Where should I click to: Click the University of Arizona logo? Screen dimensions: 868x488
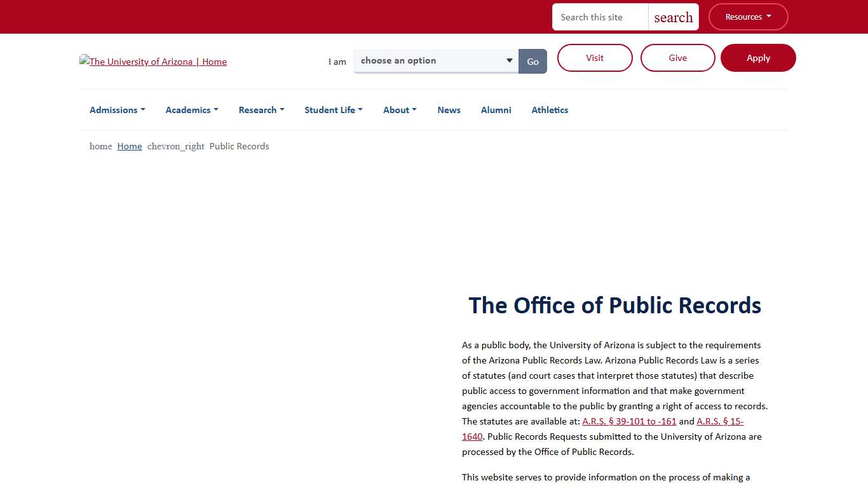tap(153, 62)
